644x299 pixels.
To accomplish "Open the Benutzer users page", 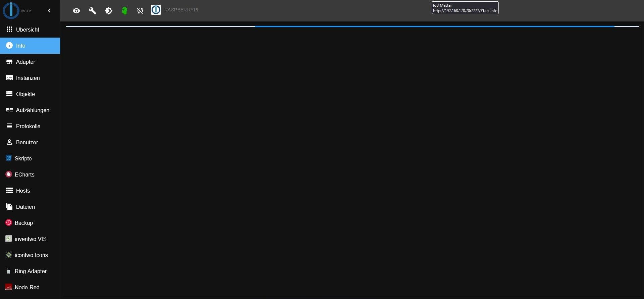I will 30,142.
